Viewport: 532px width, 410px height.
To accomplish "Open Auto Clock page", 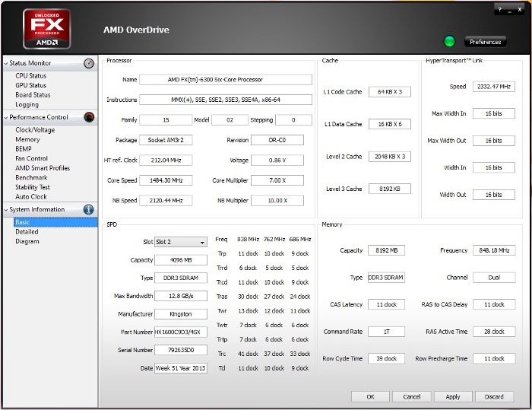I will click(x=31, y=196).
